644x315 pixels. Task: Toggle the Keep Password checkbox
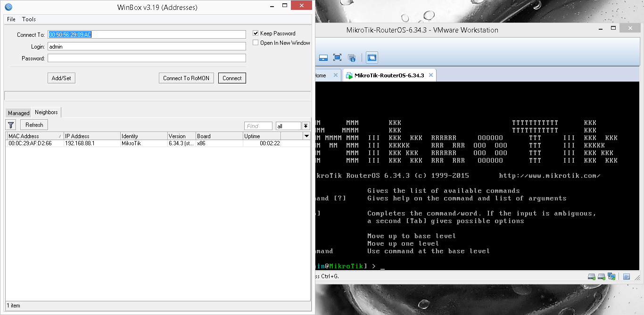point(256,33)
